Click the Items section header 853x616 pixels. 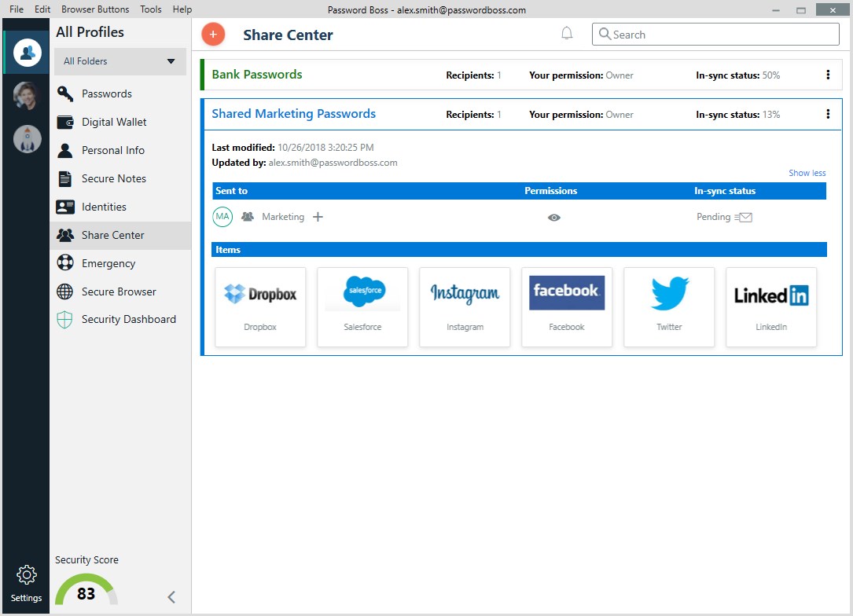click(x=519, y=250)
